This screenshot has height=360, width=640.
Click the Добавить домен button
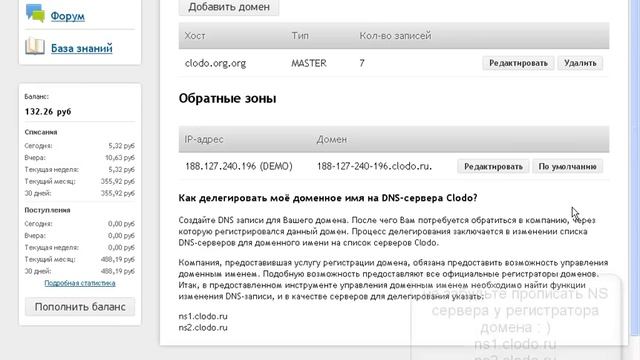pos(229,7)
